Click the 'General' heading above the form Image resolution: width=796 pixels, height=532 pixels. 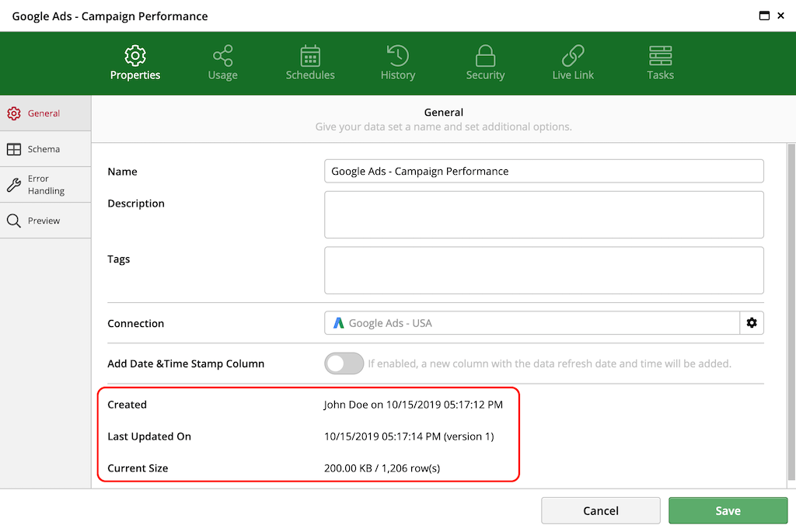[444, 112]
